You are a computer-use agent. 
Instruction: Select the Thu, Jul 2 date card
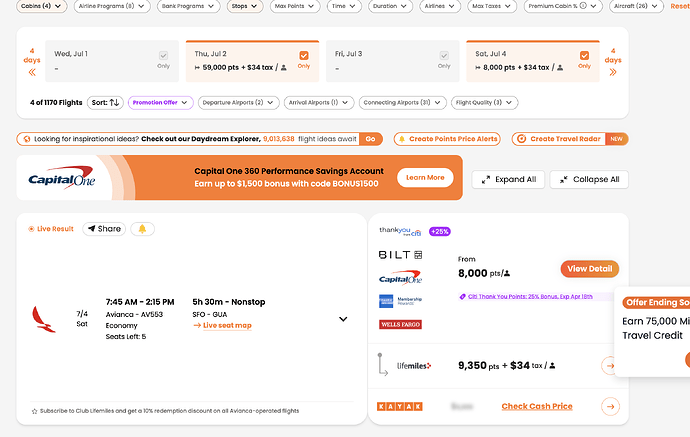252,61
